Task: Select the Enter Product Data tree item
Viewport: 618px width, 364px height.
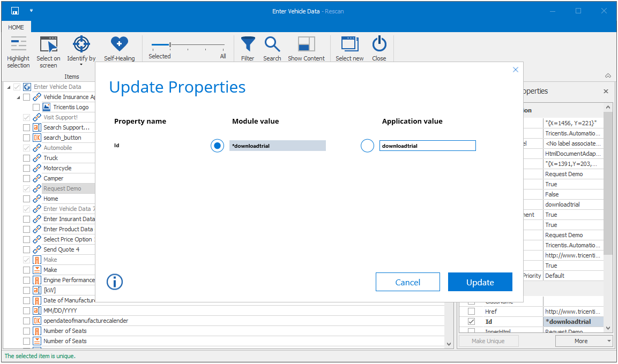Action: 68,229
